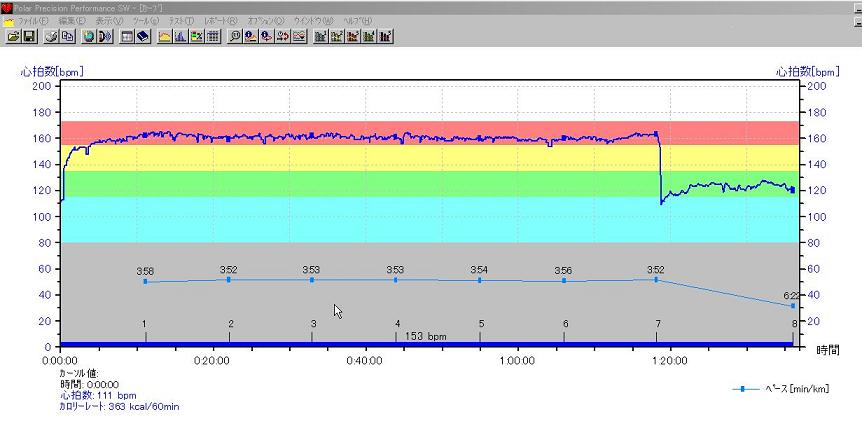Screen dimensions: 862x426
Task: Select the blue histogram chart icon
Action: pos(181,37)
